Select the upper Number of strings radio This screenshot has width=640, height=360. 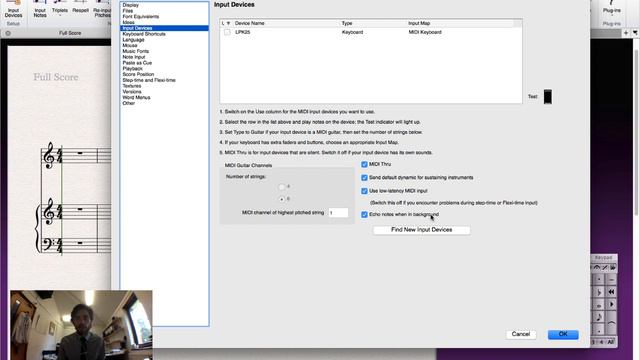[x=282, y=187]
